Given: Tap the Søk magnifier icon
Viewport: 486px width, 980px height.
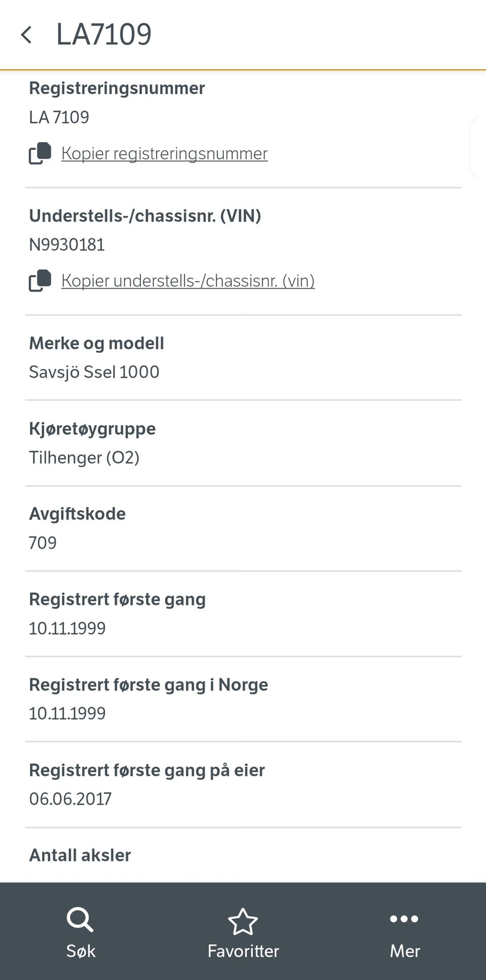Looking at the screenshot, I should tap(80, 920).
